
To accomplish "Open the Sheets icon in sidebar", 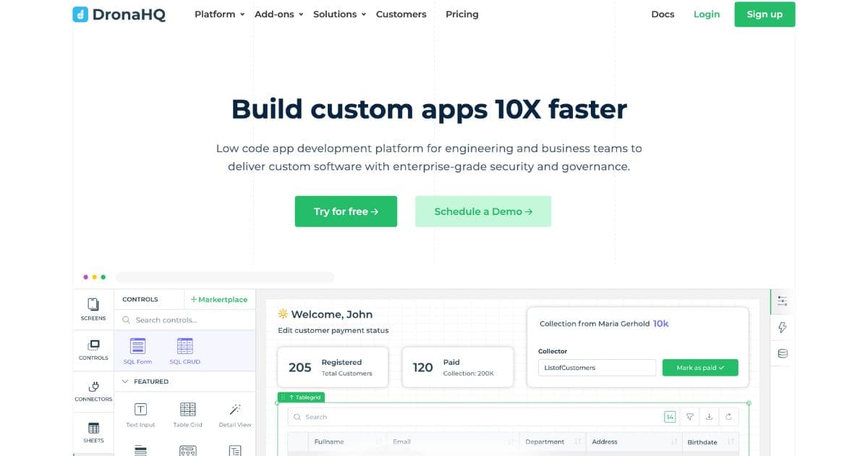I will [x=93, y=428].
